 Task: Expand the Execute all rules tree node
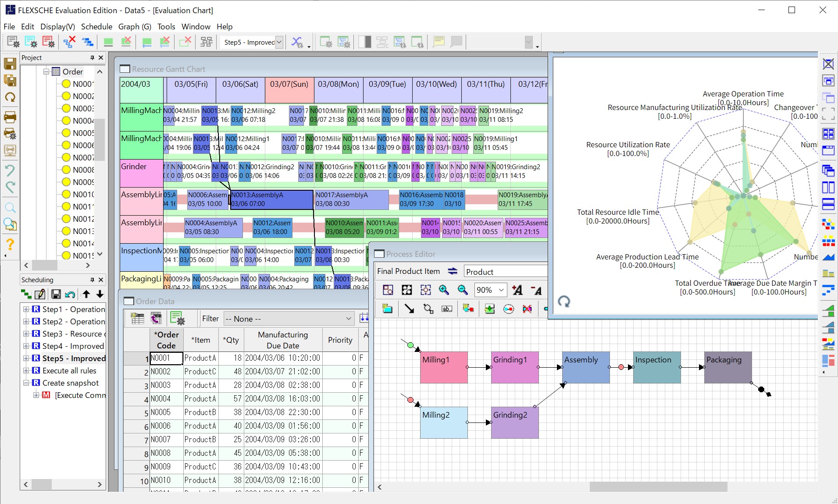(26, 370)
